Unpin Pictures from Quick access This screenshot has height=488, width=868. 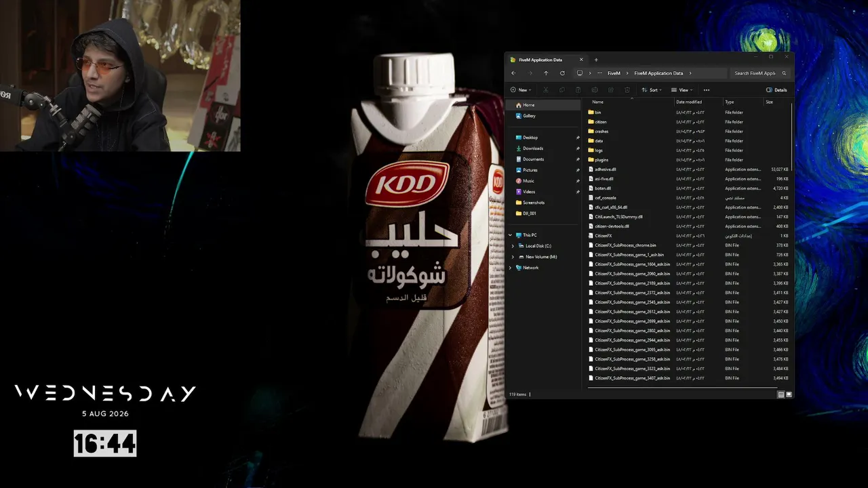[578, 170]
